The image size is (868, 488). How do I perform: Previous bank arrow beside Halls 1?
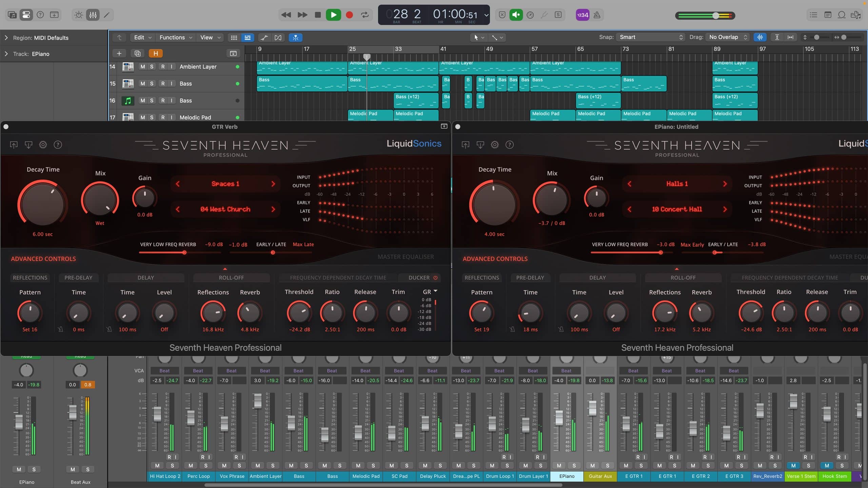pyautogui.click(x=630, y=184)
